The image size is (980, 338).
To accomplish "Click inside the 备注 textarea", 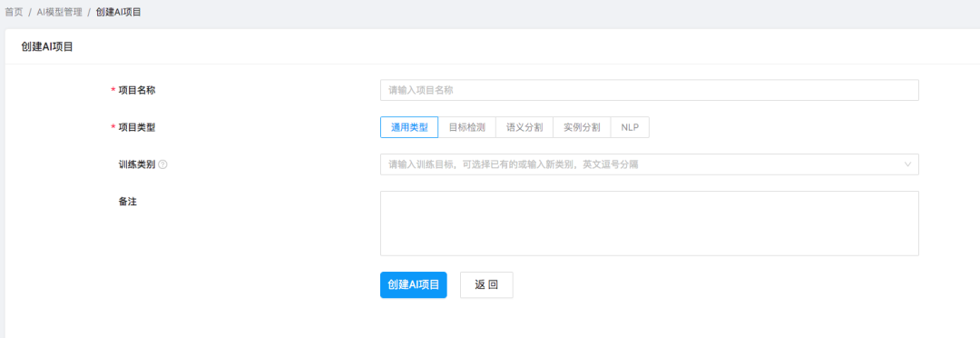I will pyautogui.click(x=650, y=224).
